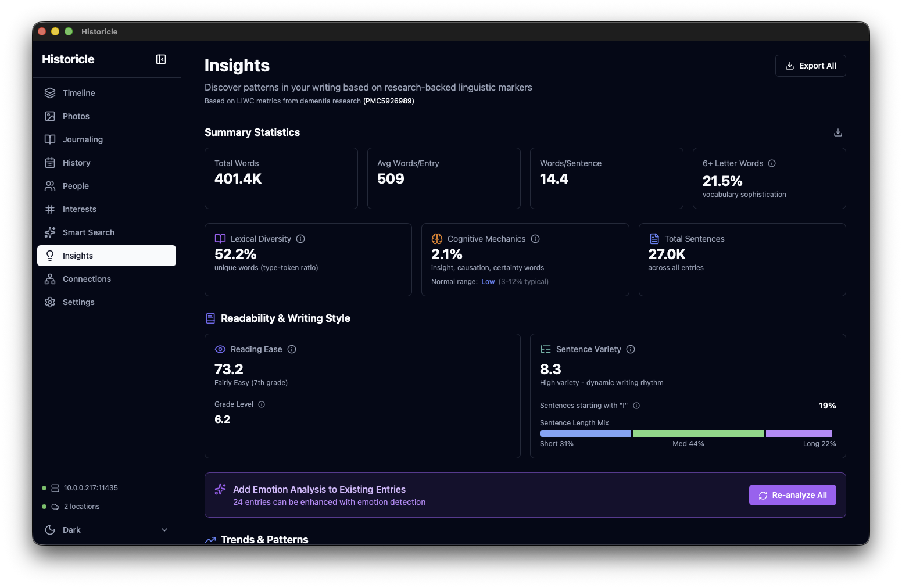Click the Reading Ease eye icon
902x588 pixels.
220,349
